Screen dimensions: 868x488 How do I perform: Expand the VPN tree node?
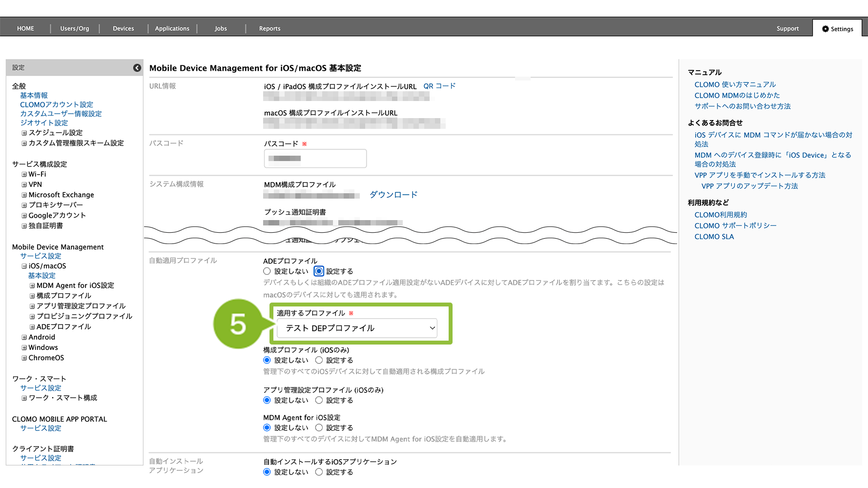[24, 184]
